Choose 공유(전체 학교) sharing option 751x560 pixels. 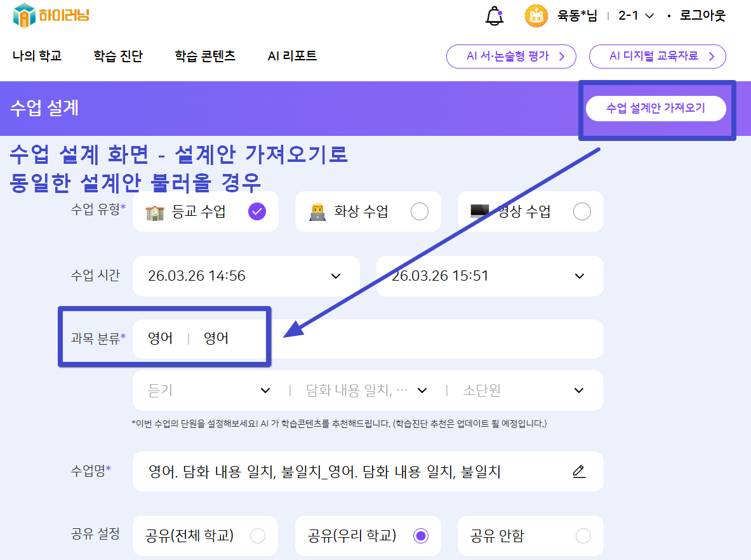pos(258,537)
